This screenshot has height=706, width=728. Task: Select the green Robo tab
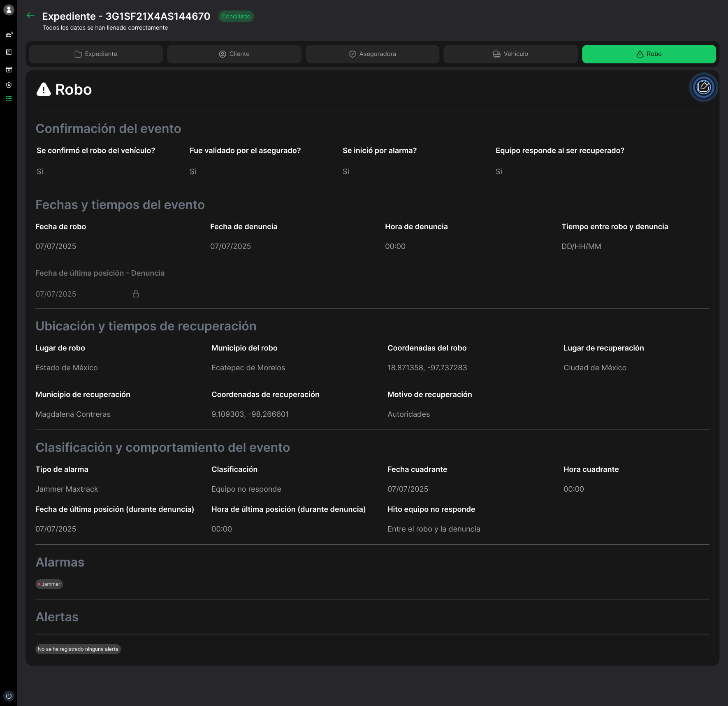pyautogui.click(x=649, y=54)
